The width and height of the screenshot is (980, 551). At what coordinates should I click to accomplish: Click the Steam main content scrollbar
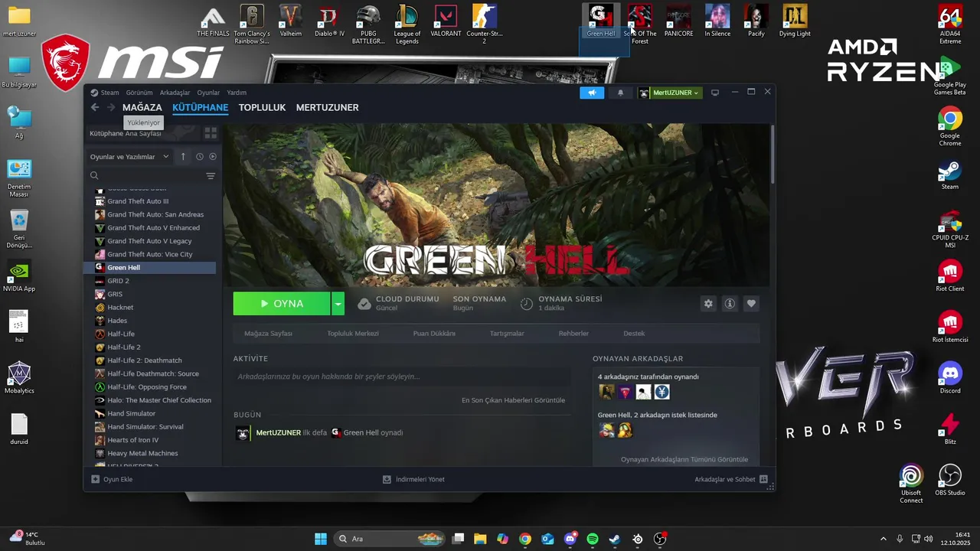[773, 153]
